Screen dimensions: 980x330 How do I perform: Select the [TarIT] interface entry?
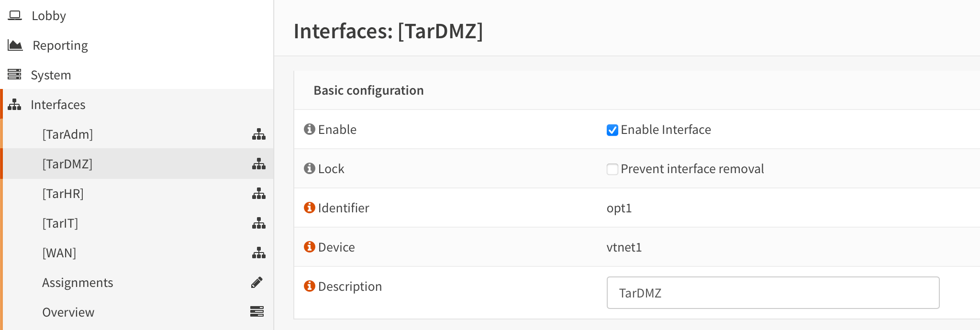pos(60,223)
